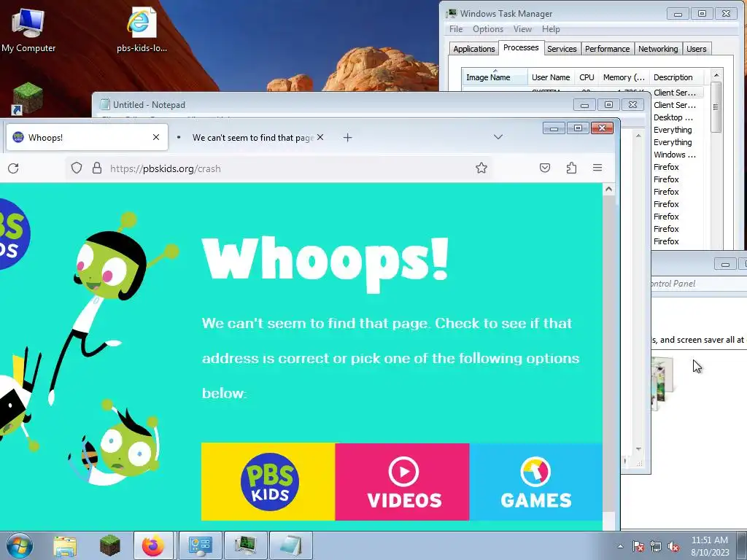Open the pbs-kids-lo... desktop file
This screenshot has width=747, height=560.
coord(142,30)
